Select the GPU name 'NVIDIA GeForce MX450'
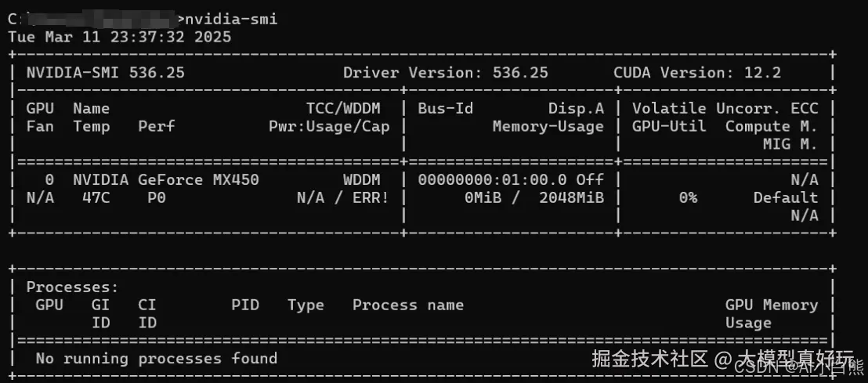The height and width of the screenshot is (383, 868). pyautogui.click(x=166, y=180)
